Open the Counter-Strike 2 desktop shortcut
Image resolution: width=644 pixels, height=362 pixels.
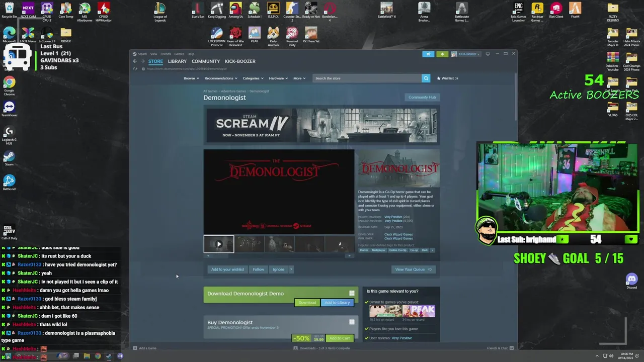pyautogui.click(x=292, y=12)
